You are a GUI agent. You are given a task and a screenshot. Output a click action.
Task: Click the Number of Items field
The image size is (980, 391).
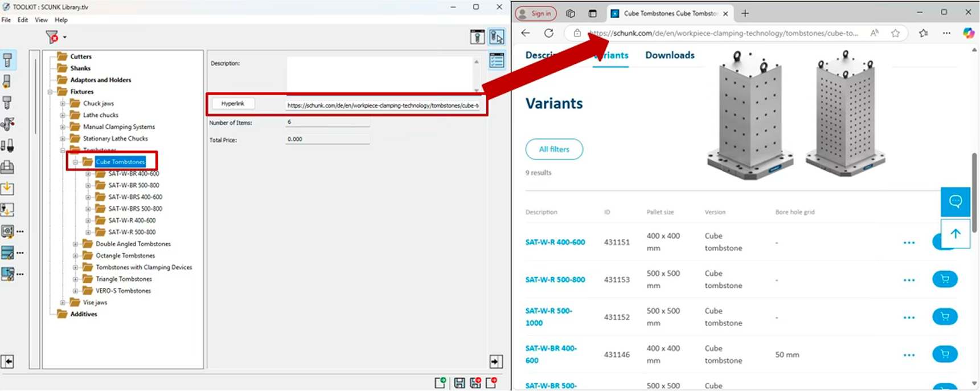[327, 122]
